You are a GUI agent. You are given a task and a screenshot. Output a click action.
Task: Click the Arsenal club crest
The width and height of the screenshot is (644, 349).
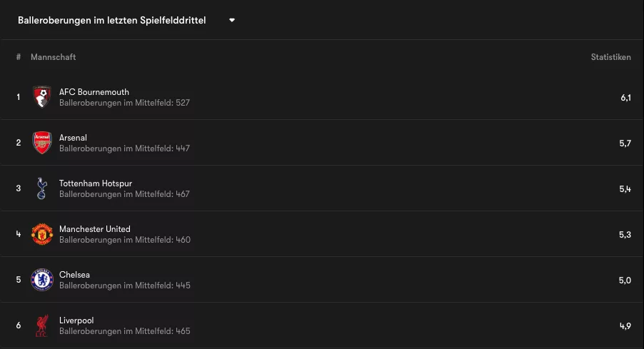pos(42,143)
